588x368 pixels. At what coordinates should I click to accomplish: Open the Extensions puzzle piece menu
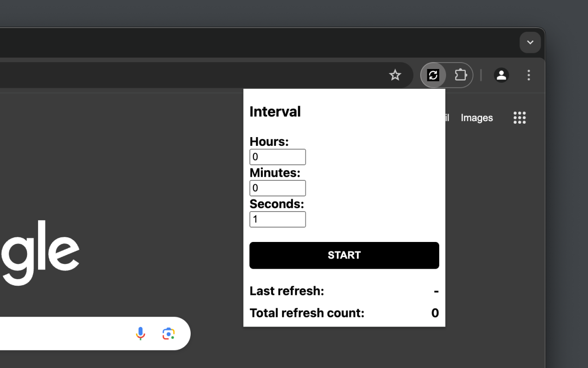coord(460,75)
